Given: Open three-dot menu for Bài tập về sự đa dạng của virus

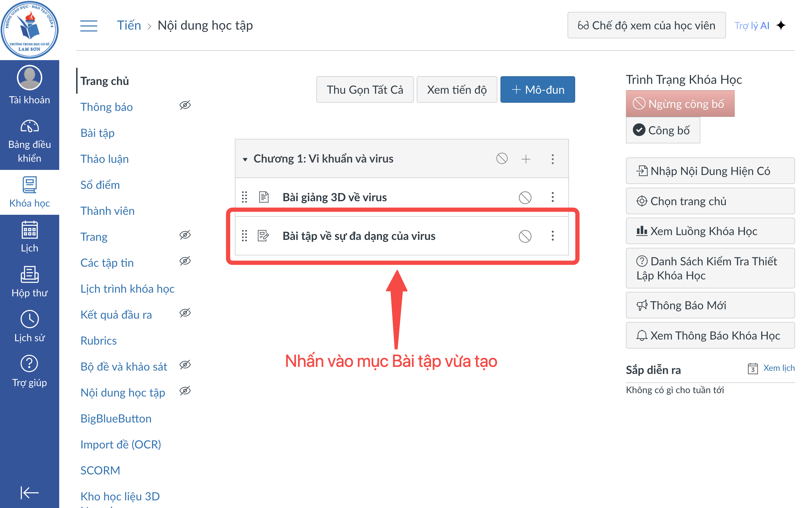Looking at the screenshot, I should [x=553, y=236].
